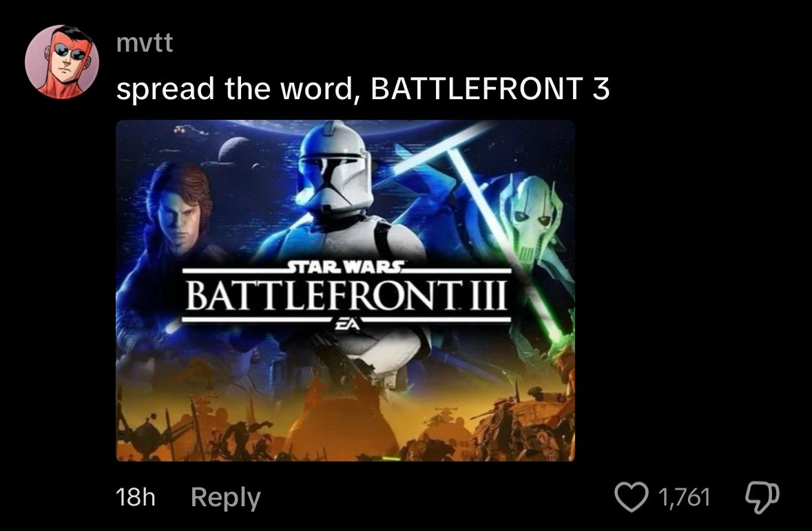
Task: View the 1,761 likes count
Action: 684,497
